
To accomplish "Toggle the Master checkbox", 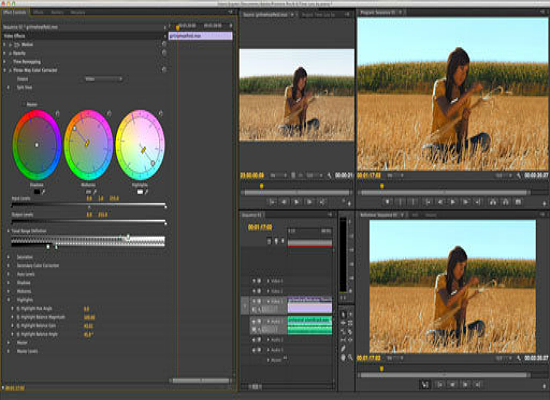I will [24, 105].
